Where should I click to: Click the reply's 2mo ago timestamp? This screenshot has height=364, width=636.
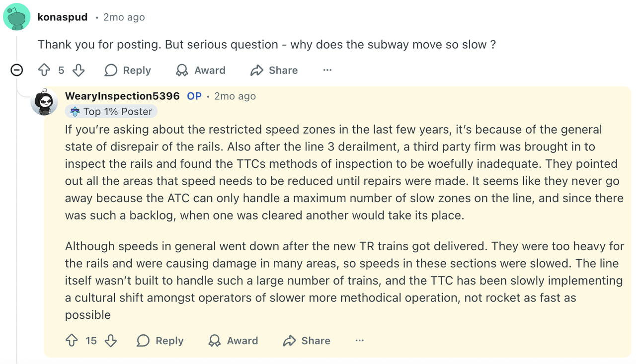(235, 96)
